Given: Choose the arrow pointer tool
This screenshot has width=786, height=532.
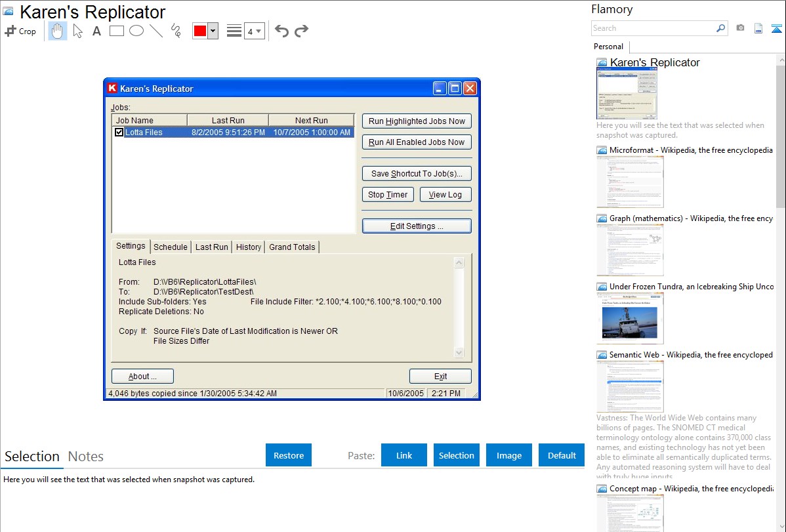Looking at the screenshot, I should point(77,31).
